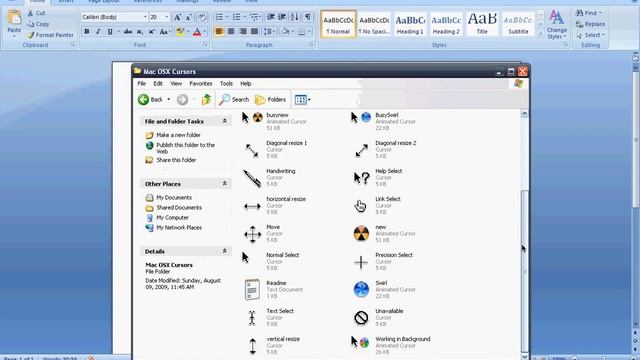
Task: Show paragraph marks
Action: pos(308,17)
